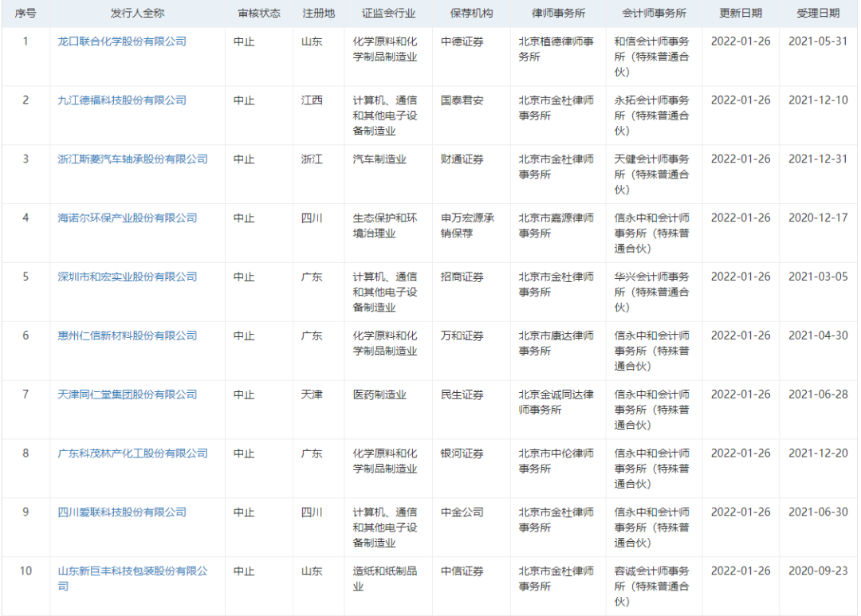
Task: Open 山东新巨丰科技包装股份有限公司 link
Action: [133, 579]
